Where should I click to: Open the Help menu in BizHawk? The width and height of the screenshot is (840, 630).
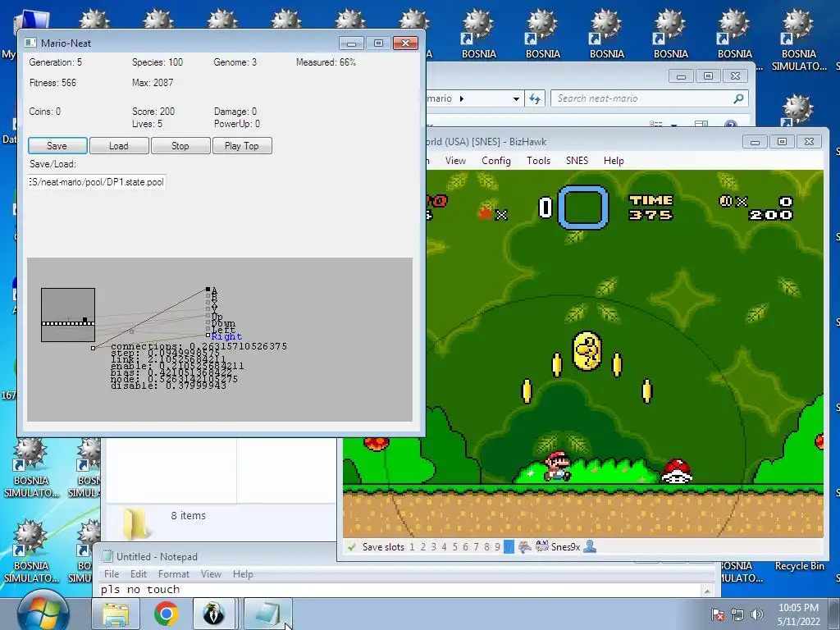coord(614,161)
